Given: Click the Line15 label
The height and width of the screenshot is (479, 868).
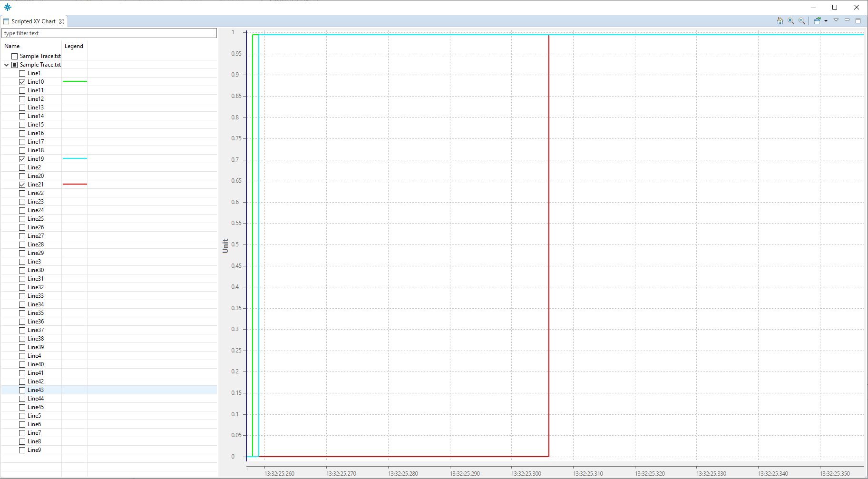Looking at the screenshot, I should click(x=36, y=125).
